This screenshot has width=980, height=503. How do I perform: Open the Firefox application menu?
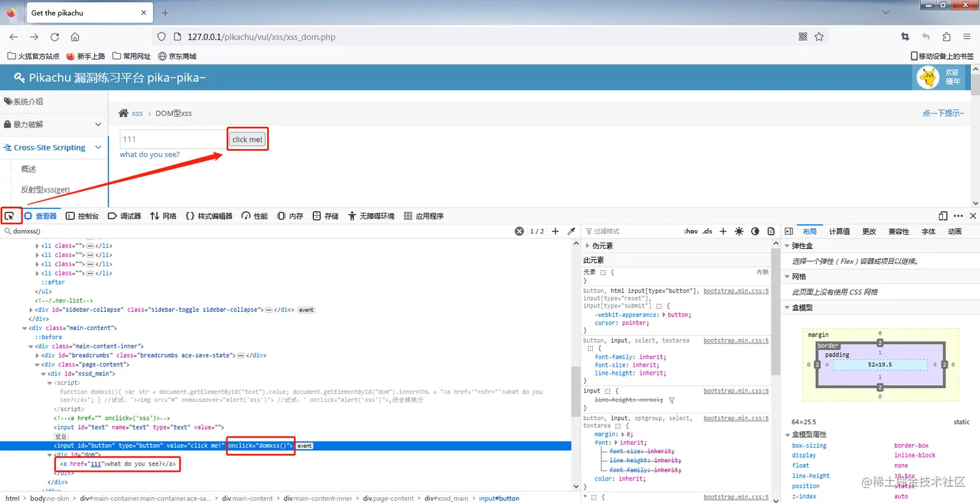(967, 37)
